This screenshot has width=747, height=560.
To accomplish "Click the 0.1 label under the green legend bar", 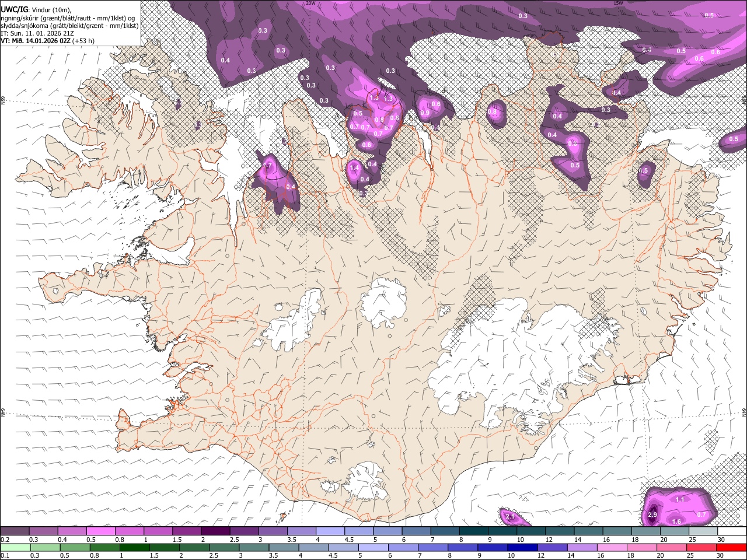I will 5,555.
